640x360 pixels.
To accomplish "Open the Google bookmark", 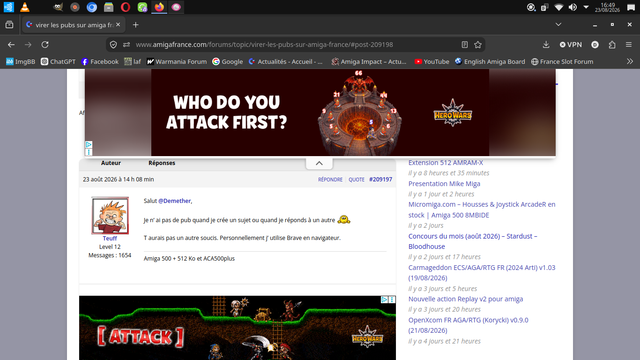I will tap(227, 62).
